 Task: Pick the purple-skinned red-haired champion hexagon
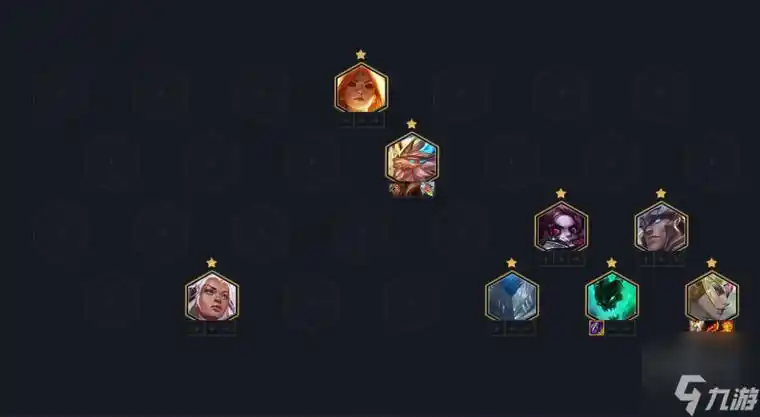(561, 227)
